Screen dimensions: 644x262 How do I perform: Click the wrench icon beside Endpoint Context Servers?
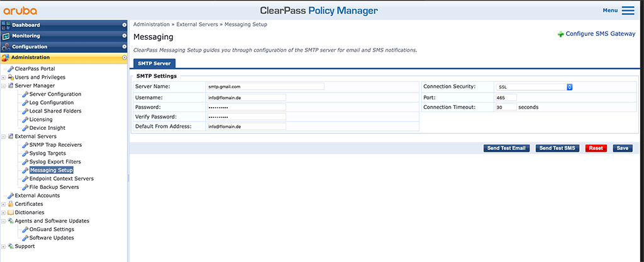coord(25,178)
